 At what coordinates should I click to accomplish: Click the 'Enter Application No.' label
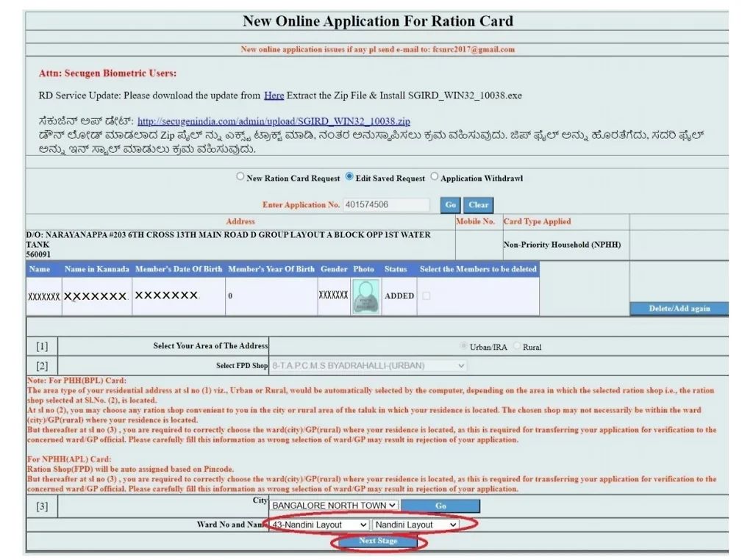point(301,205)
